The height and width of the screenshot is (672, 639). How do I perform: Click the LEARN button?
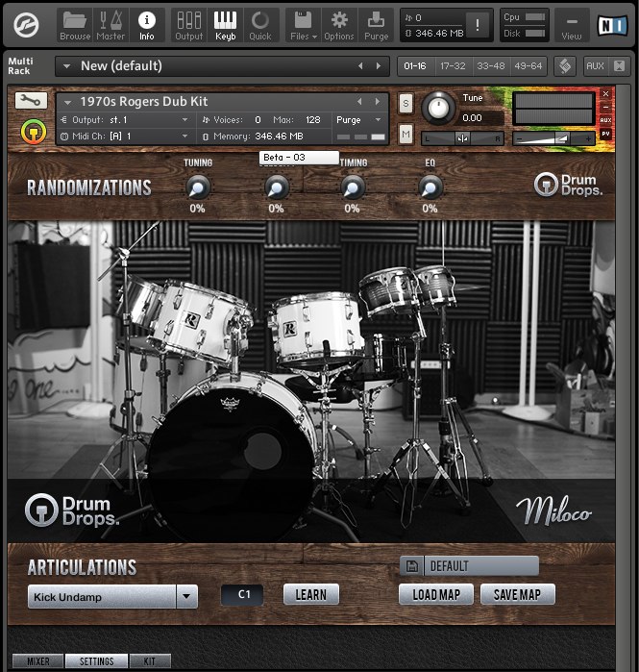tap(311, 594)
